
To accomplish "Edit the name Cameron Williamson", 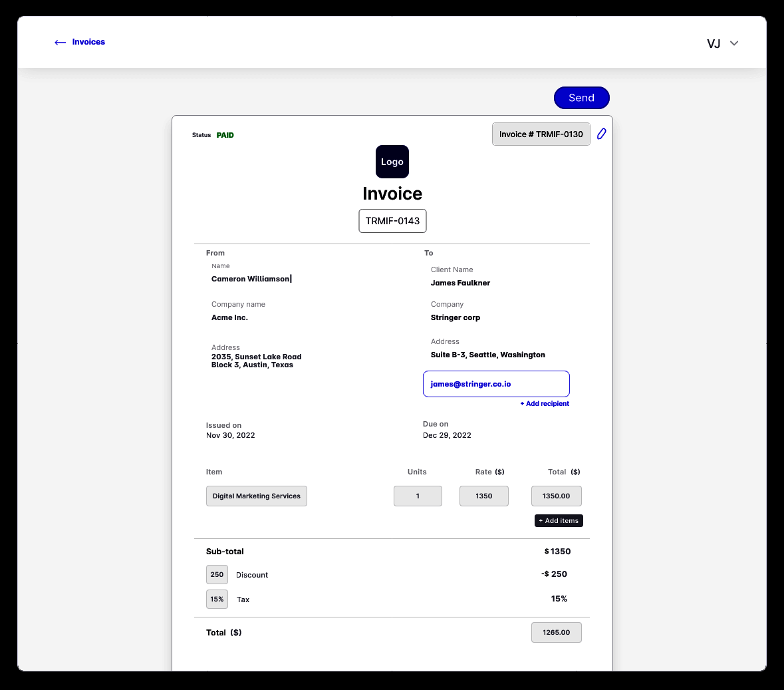I will point(251,279).
